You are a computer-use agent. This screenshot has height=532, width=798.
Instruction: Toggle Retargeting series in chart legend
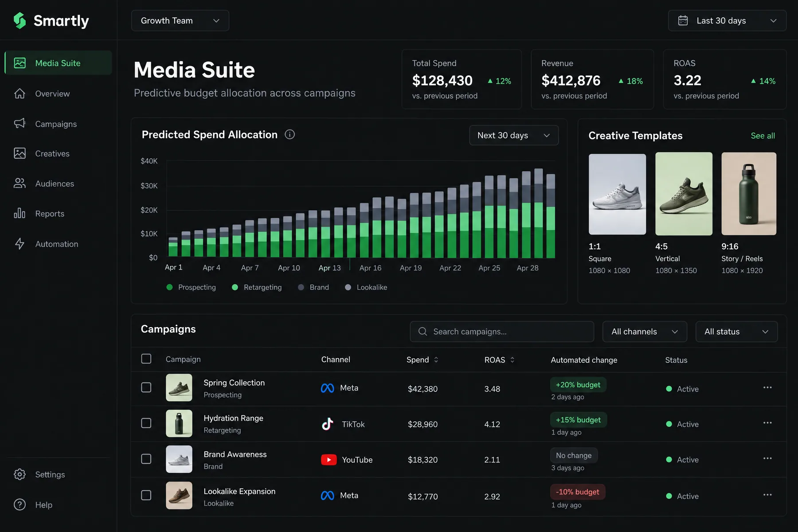257,287
